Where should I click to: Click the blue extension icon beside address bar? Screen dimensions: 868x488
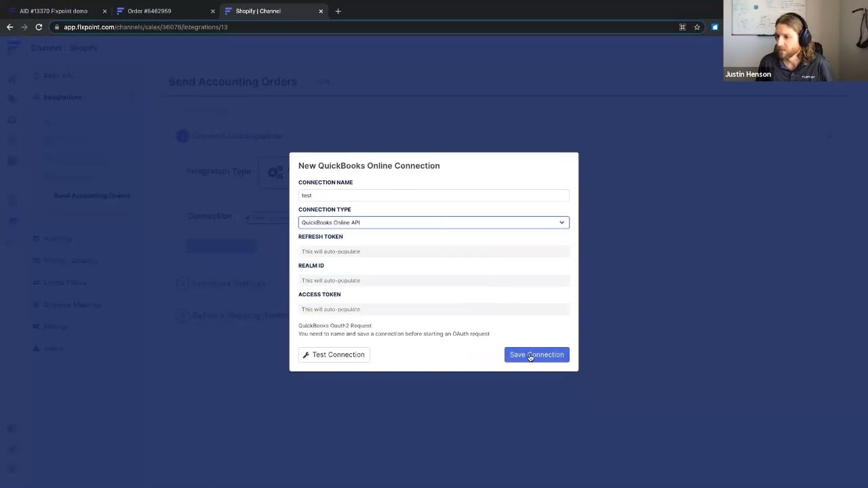click(x=714, y=27)
